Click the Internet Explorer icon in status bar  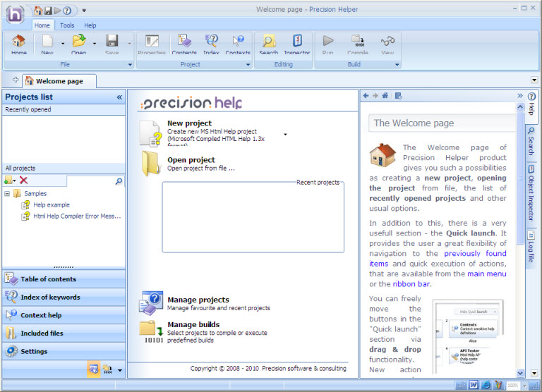coord(486,385)
